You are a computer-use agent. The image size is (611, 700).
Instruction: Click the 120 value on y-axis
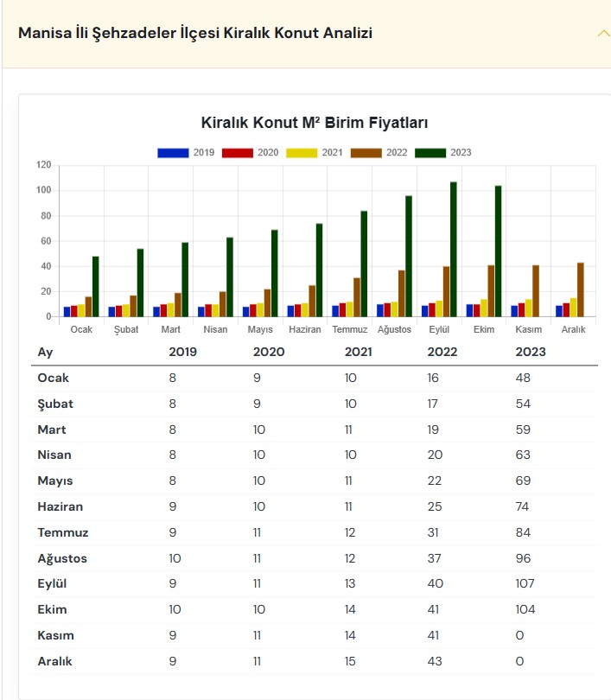(x=44, y=165)
